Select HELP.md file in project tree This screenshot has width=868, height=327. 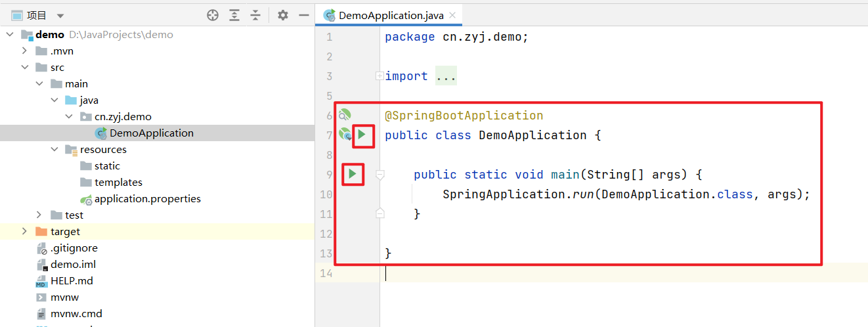[72, 281]
